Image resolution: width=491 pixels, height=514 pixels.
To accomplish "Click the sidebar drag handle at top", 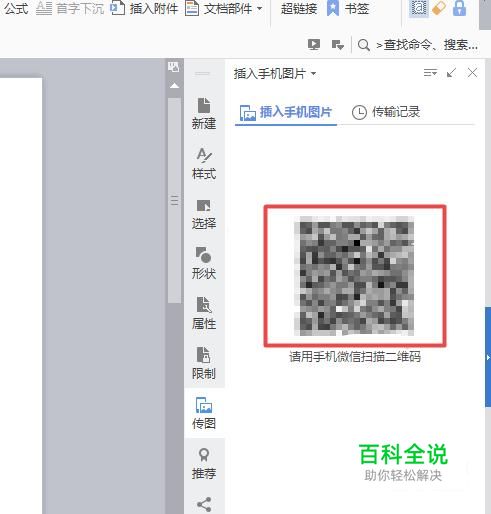I will click(202, 73).
